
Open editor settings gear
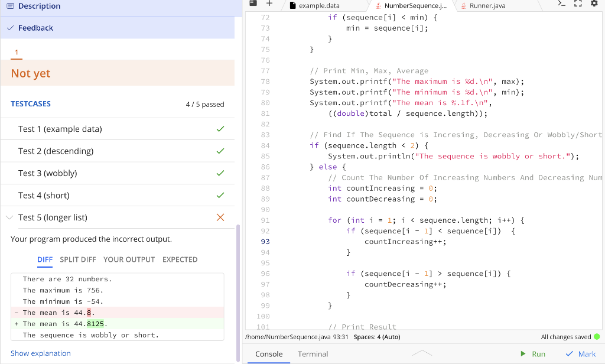pos(594,4)
